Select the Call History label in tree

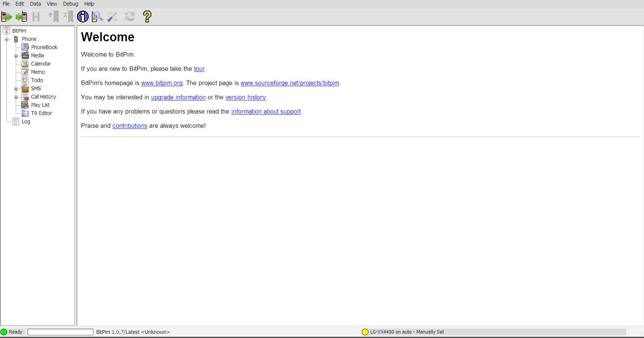pos(43,97)
